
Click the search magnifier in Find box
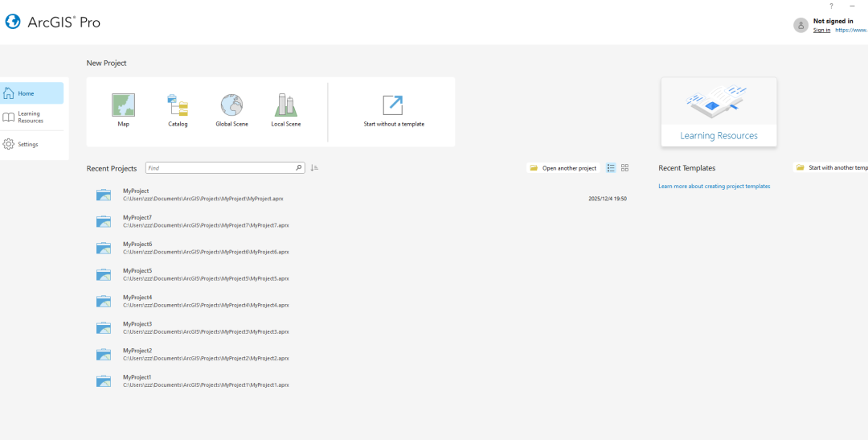(299, 168)
